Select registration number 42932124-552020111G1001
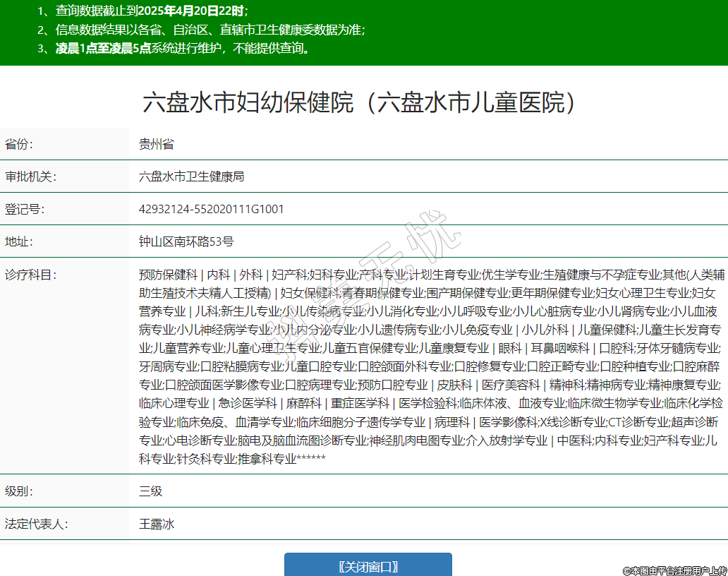This screenshot has height=576, width=728. tap(212, 210)
